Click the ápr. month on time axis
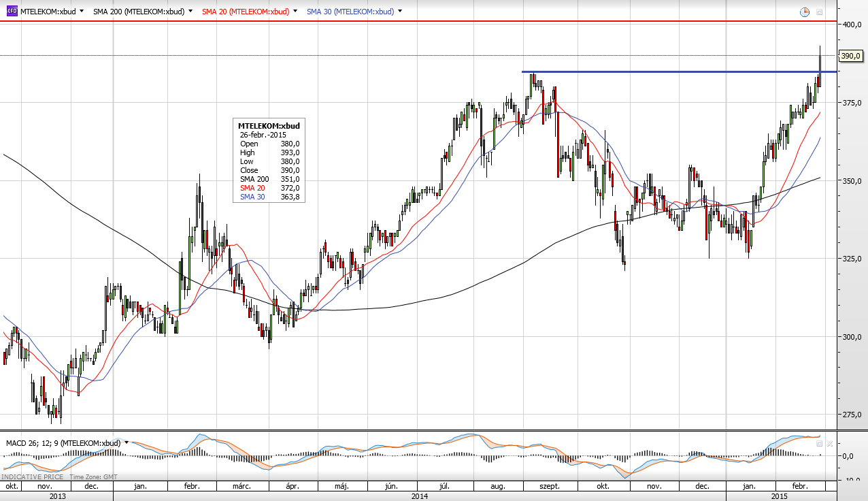The height and width of the screenshot is (501, 868). click(x=293, y=487)
